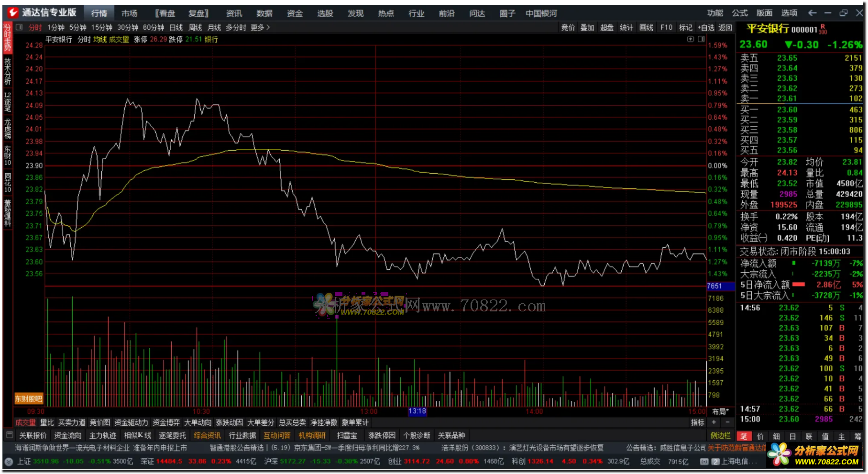Open the 资金流向 bottom tab
This screenshot has height=474, width=868.
click(67, 436)
